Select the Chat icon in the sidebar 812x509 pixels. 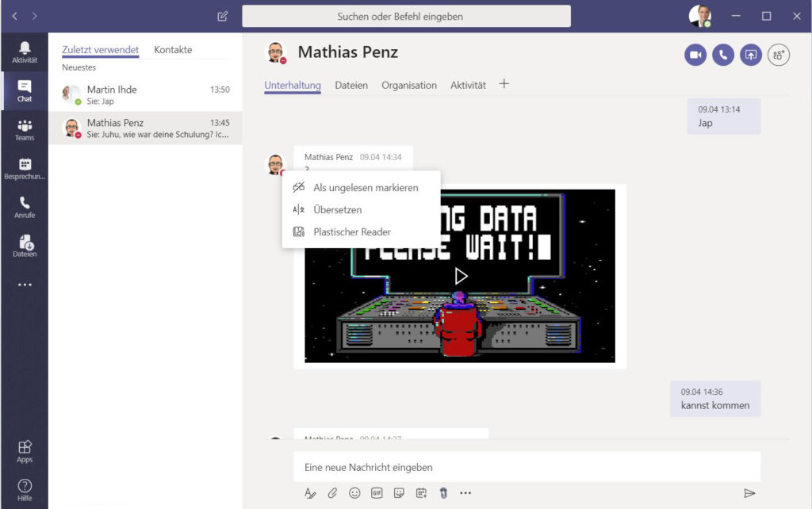(x=25, y=90)
